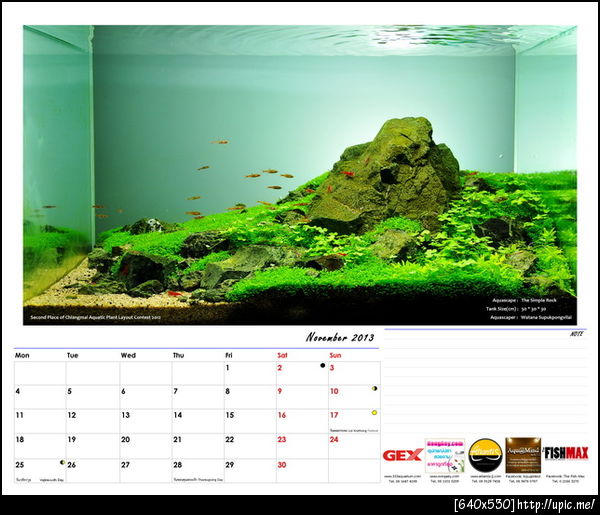
Task: Click the 'Thu' column header
Action: coord(178,355)
